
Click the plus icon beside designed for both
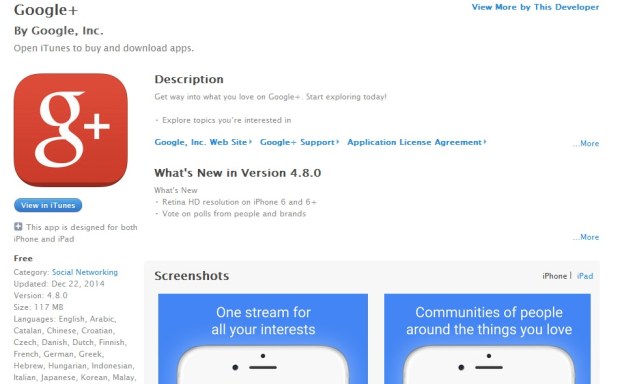[x=18, y=227]
